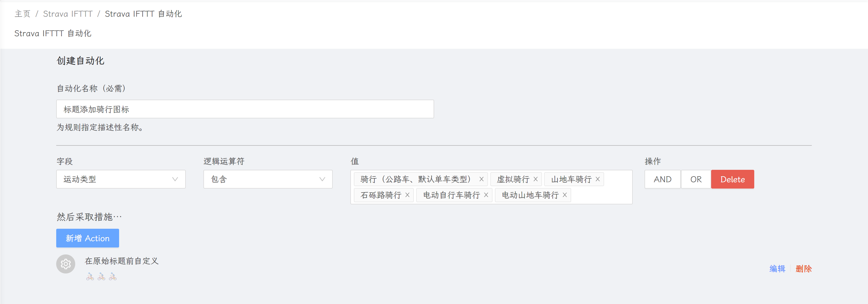Click the 新增 Action button

click(87, 238)
